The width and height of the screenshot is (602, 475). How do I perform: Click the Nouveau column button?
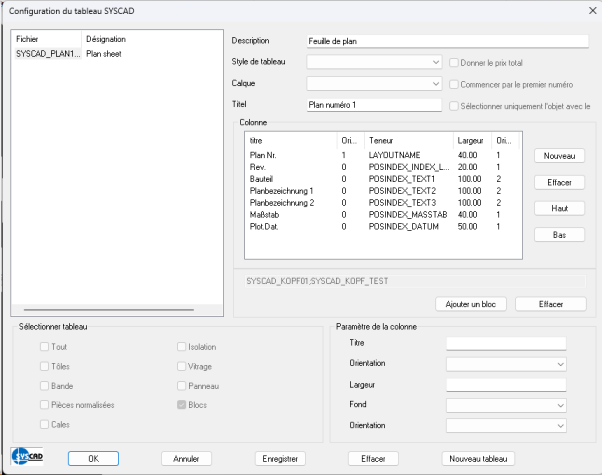point(559,156)
